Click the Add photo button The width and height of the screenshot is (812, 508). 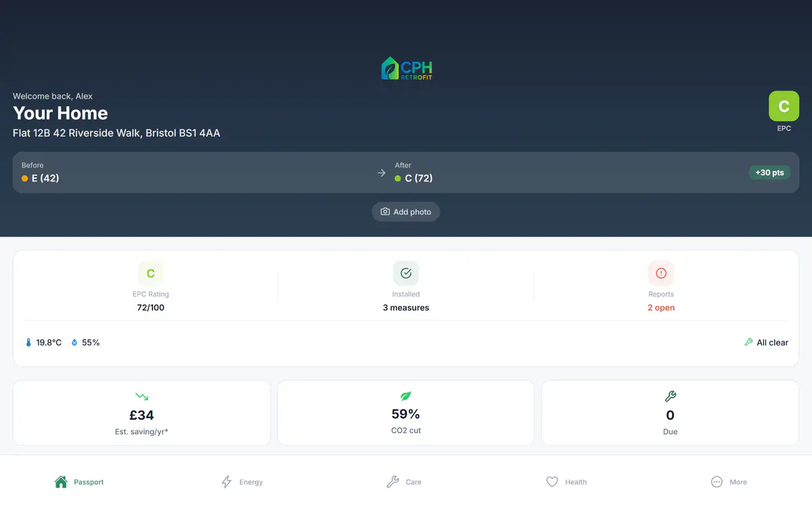coord(406,212)
